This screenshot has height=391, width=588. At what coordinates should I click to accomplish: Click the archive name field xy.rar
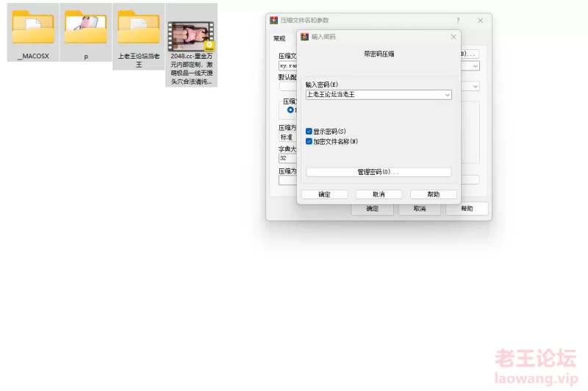(287, 66)
